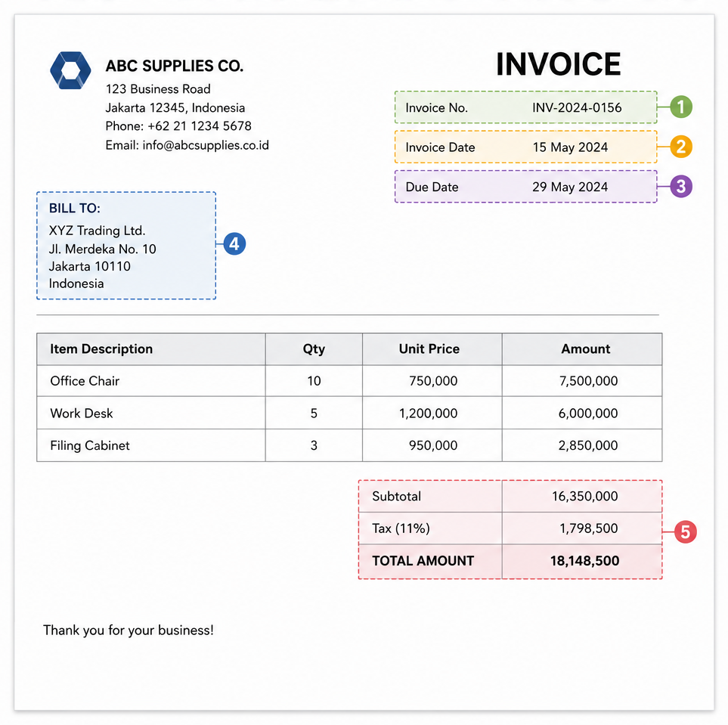Viewport: 728px width, 725px height.
Task: Click Filing Cabinet amount 2,850,000
Action: (x=588, y=445)
